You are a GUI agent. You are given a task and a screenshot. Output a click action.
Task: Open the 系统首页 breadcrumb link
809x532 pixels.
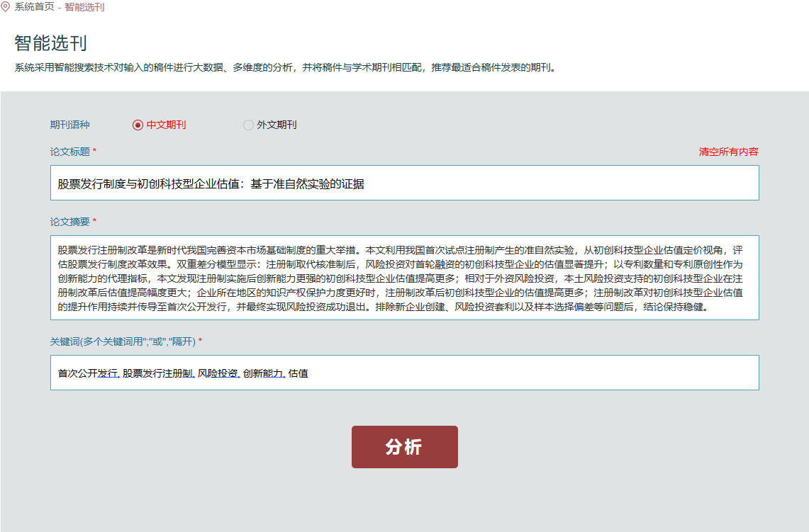[34, 7]
